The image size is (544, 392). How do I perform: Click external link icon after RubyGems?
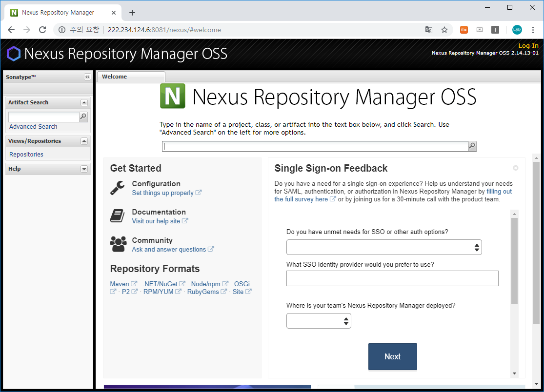[x=224, y=292]
